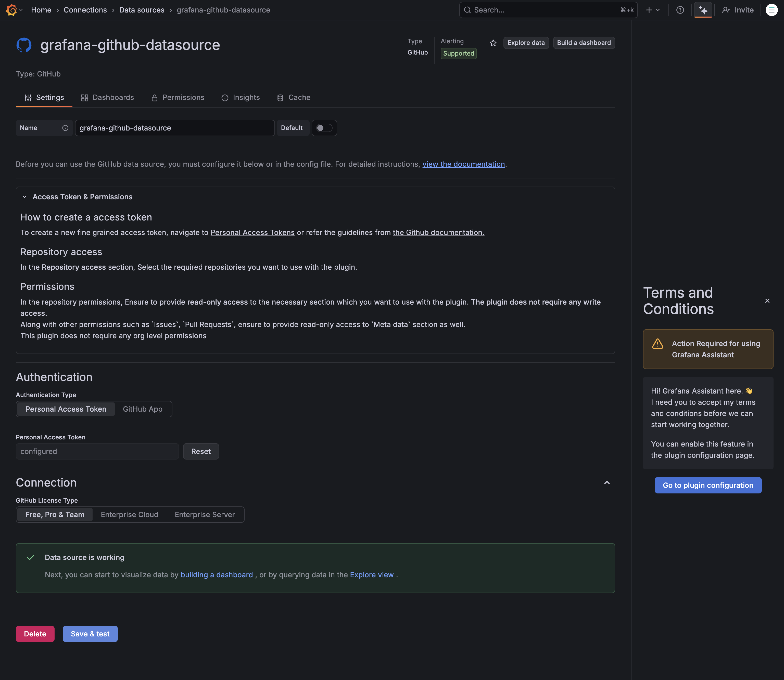The width and height of the screenshot is (784, 680).
Task: Star this data source as favorite
Action: pos(493,43)
